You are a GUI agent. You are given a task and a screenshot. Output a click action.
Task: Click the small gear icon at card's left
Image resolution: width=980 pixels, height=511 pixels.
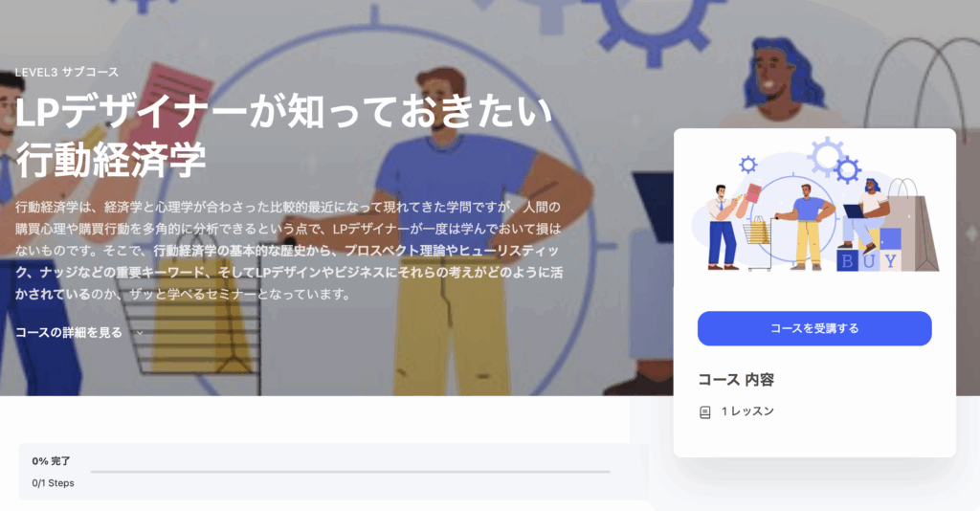click(748, 165)
